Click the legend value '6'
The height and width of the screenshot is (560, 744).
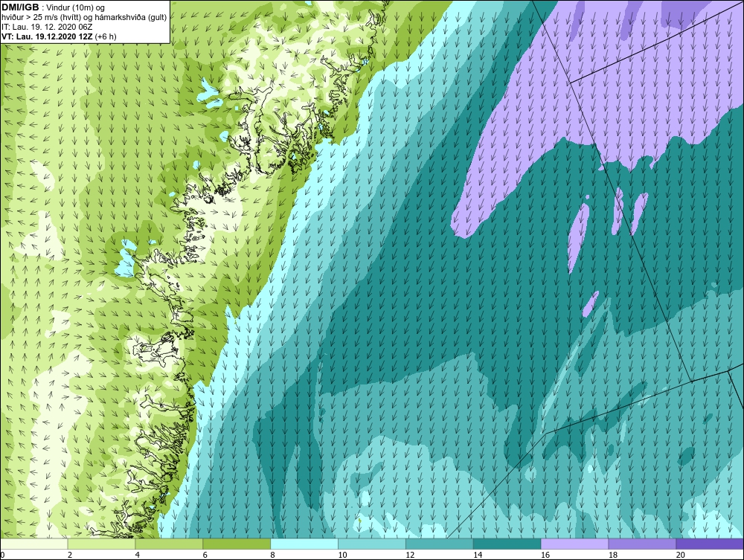[205, 555]
